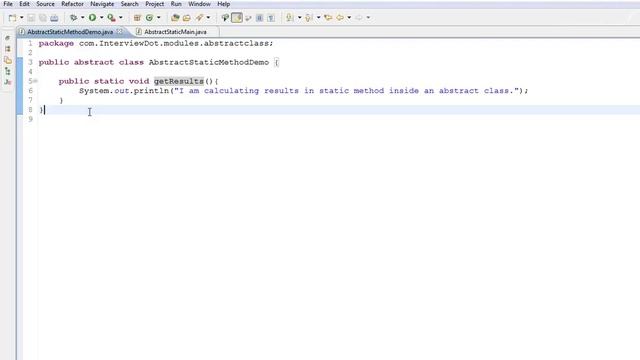640x360 pixels.
Task: Click the Open Task folder icon
Action: click(187, 18)
